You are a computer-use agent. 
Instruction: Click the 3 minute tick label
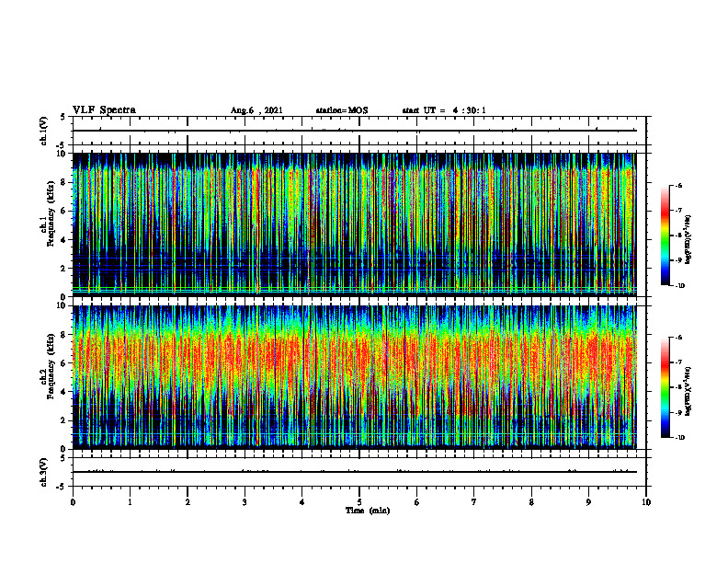pyautogui.click(x=245, y=502)
